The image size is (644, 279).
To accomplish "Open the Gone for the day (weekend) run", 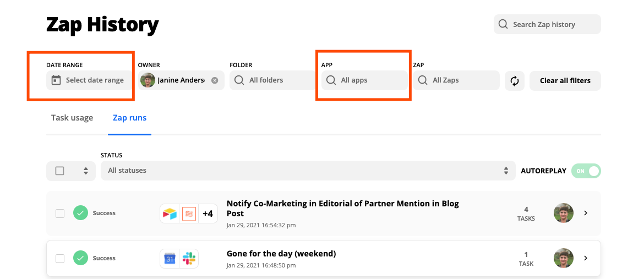I will 281,254.
